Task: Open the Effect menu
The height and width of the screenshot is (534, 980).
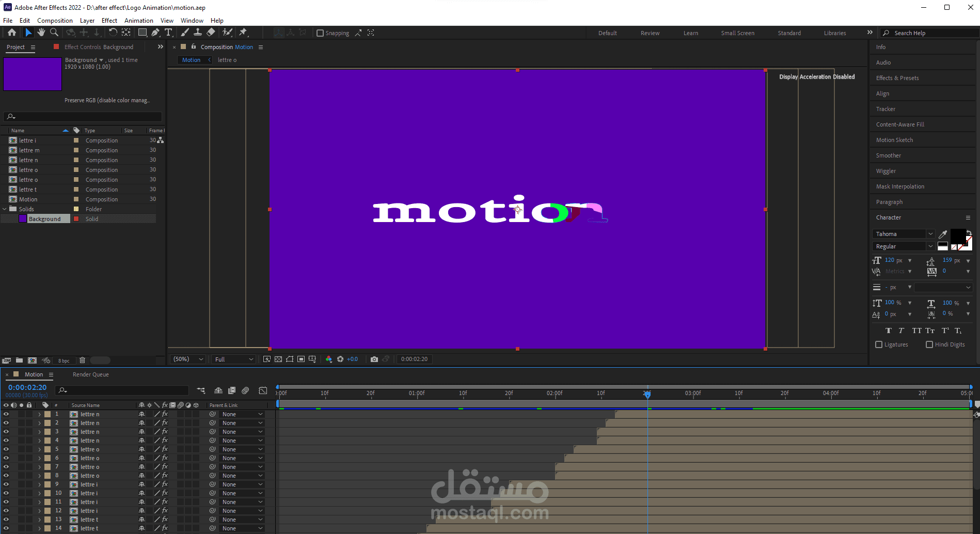Action: click(x=109, y=21)
